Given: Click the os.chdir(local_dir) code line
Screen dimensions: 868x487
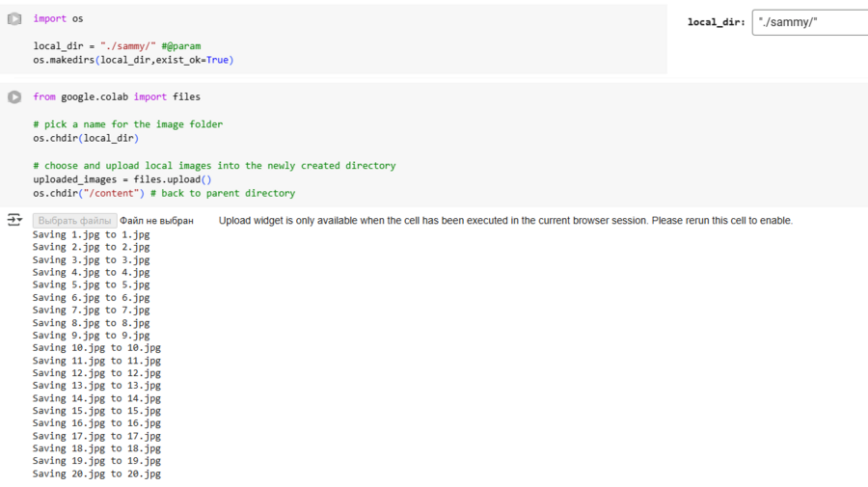Looking at the screenshot, I should [86, 138].
